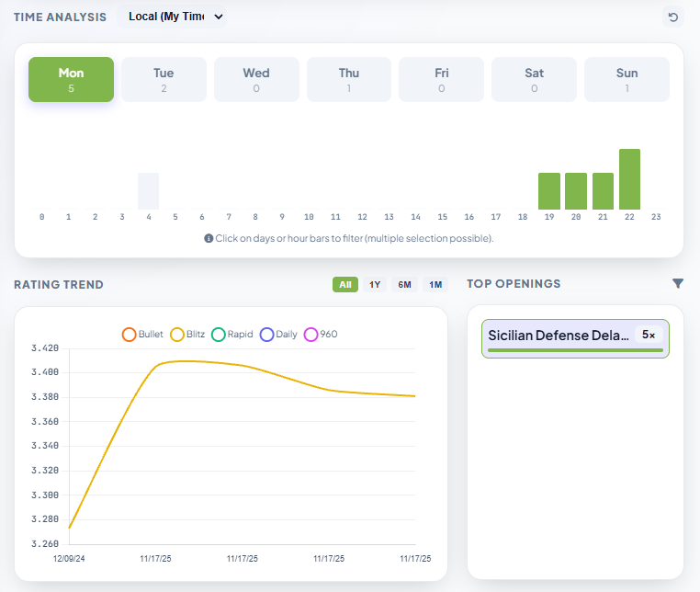Filter by the Sun day tab
This screenshot has height=592, width=700.
click(x=627, y=80)
